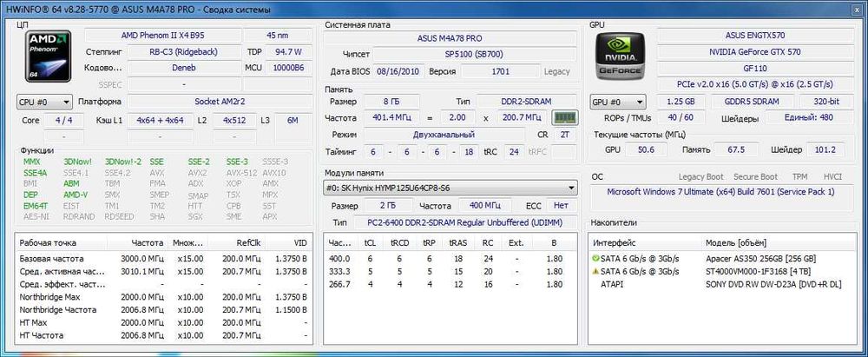Select the RB-C3 (Ridgeback) stepping value
Viewport: 868px width, 357px height.
(x=183, y=52)
